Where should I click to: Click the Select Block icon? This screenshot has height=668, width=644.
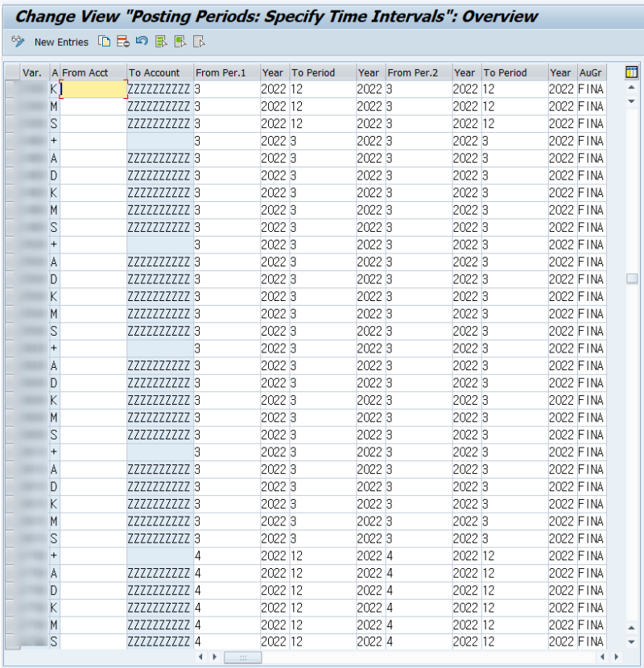pyautogui.click(x=180, y=42)
